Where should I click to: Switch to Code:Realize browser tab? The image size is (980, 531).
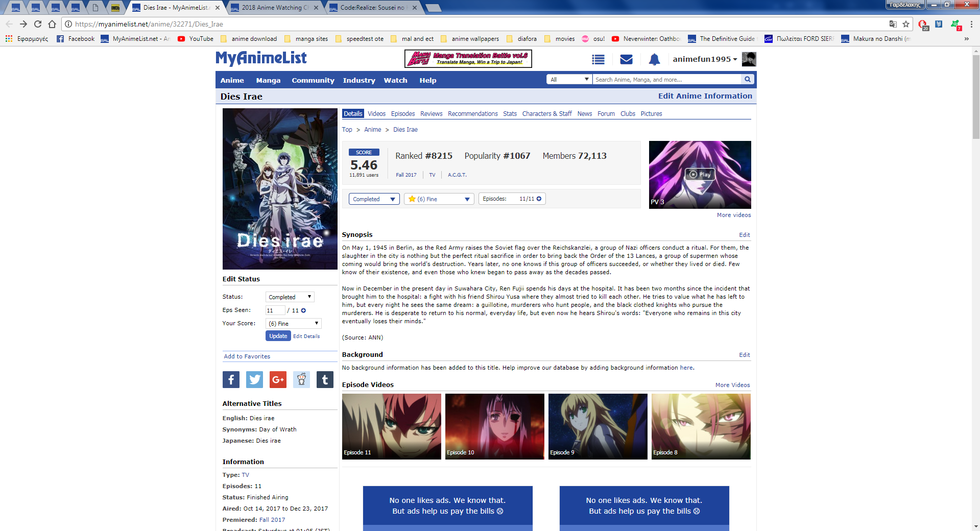tap(373, 8)
